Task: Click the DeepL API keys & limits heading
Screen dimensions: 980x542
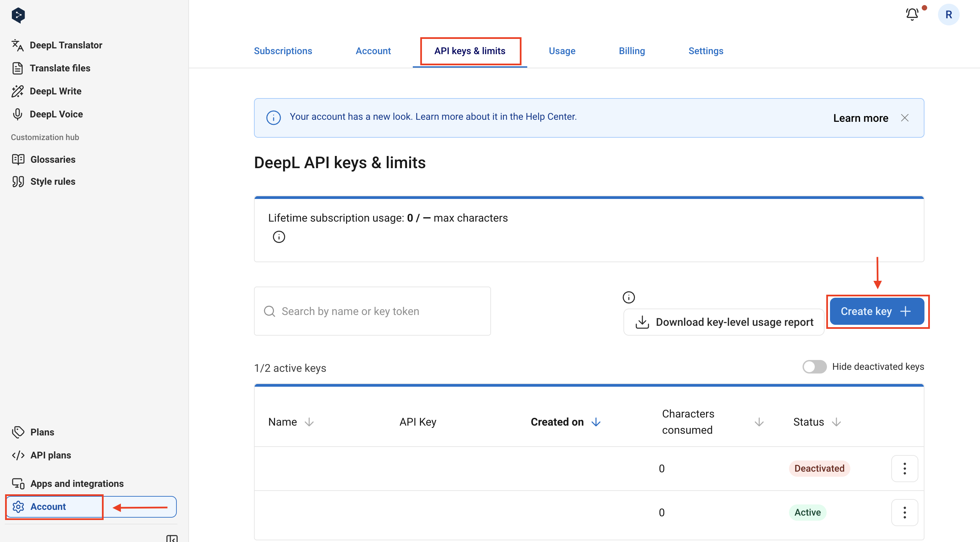Action: coord(340,163)
